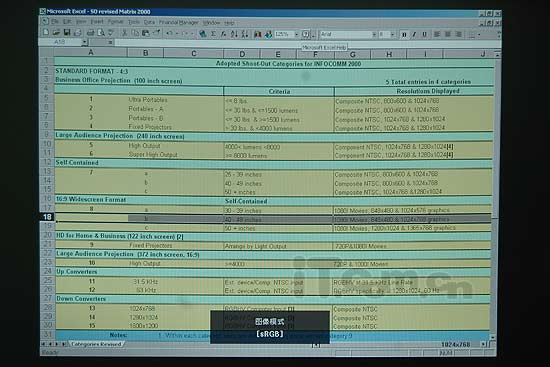
Task: Click the AutoSum sigma icon
Action: pos(213,34)
